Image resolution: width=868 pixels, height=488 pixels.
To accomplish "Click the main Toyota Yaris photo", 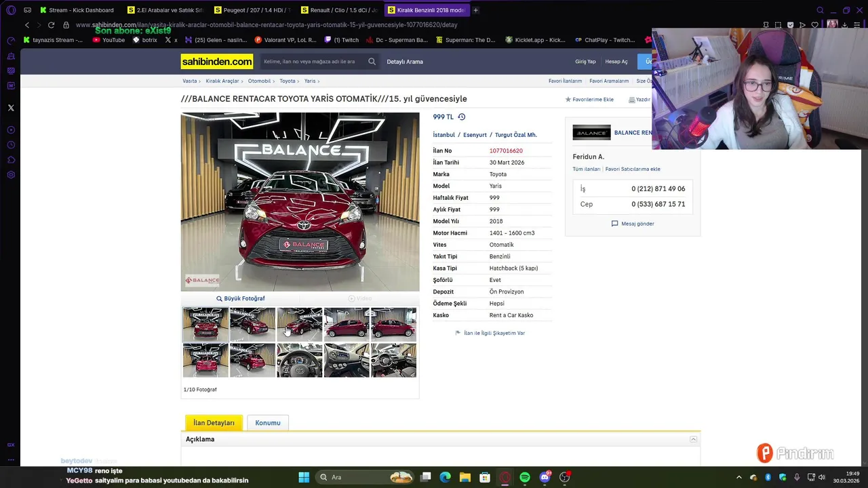I will (x=300, y=202).
